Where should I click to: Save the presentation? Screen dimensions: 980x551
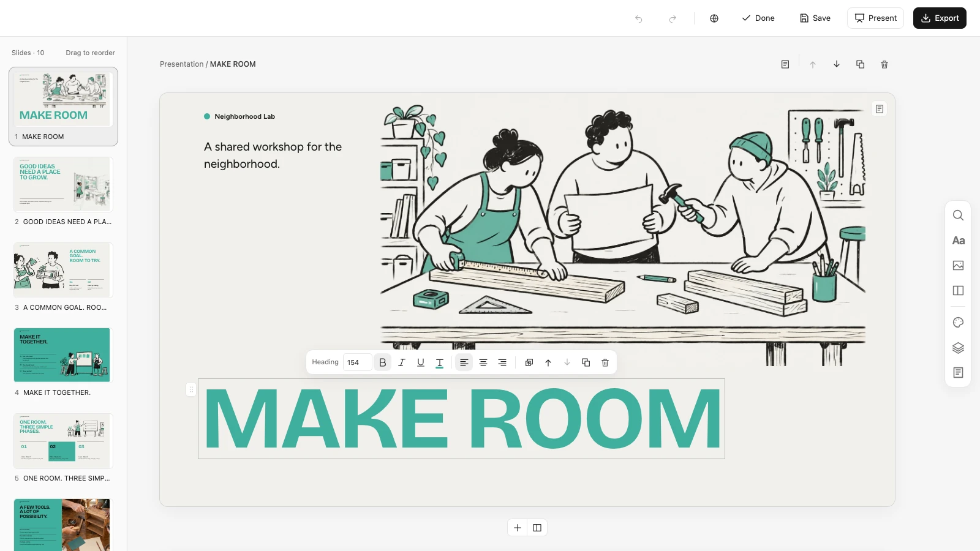click(815, 18)
